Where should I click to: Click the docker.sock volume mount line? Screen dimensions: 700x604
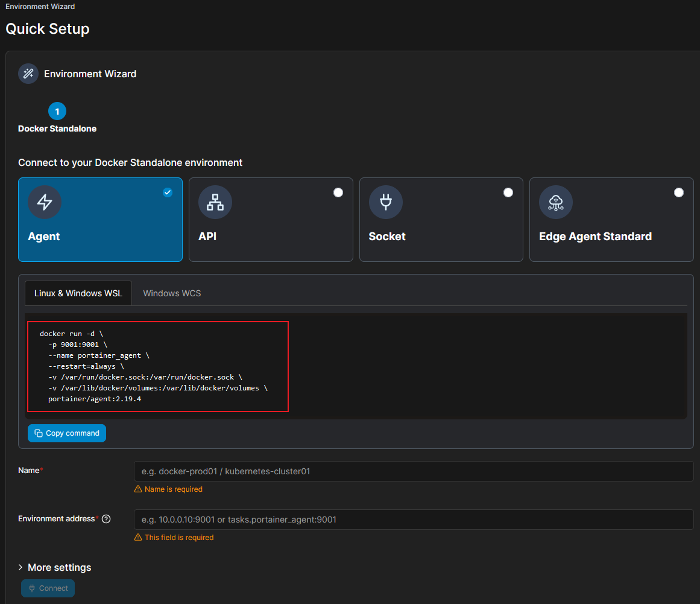tap(145, 377)
